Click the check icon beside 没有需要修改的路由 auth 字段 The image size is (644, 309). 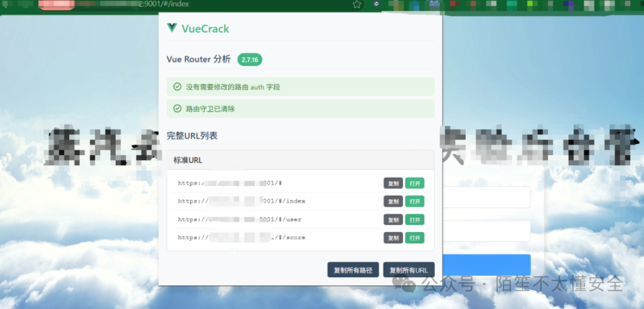(x=178, y=86)
